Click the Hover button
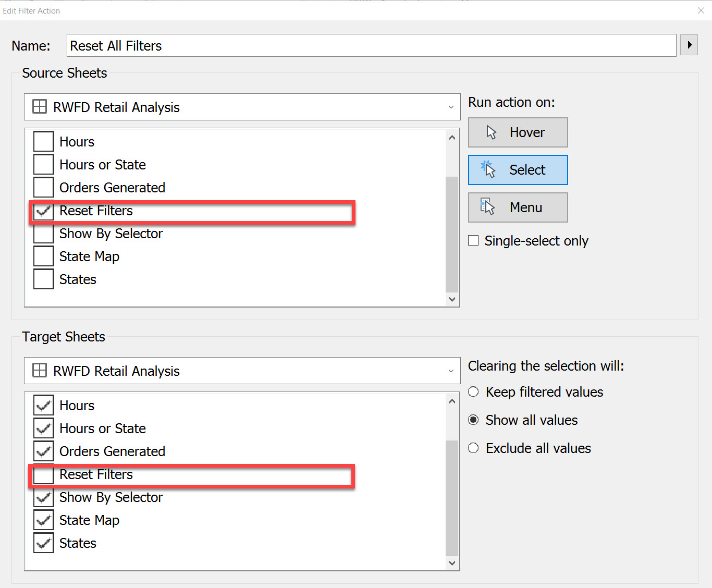This screenshot has height=588, width=712. (518, 132)
